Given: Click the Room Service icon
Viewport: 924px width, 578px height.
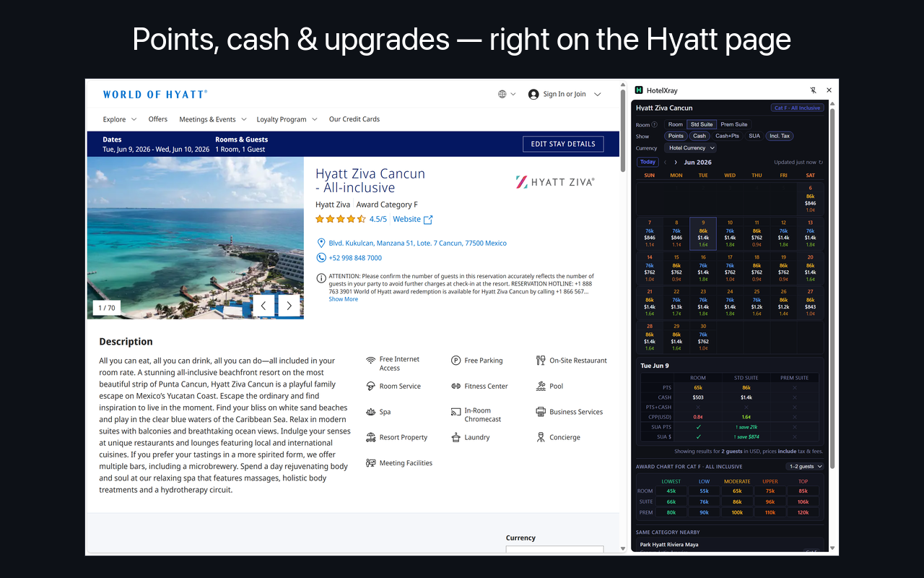Looking at the screenshot, I should click(371, 386).
